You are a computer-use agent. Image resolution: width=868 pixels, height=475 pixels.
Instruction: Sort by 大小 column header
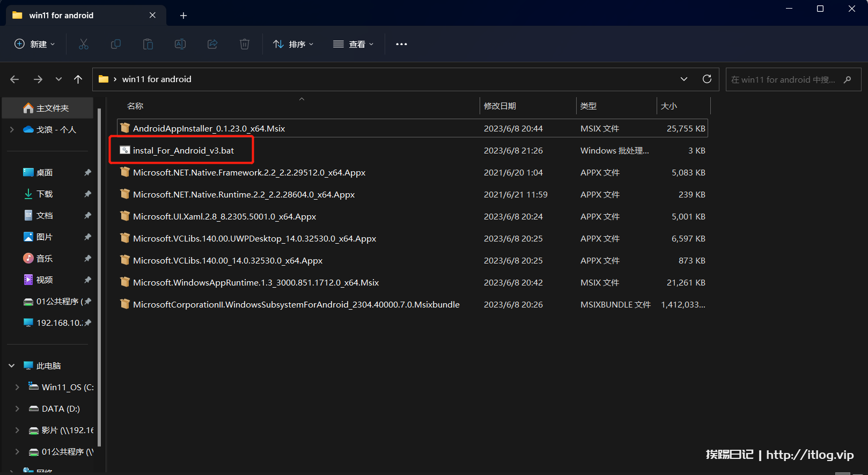pos(669,106)
